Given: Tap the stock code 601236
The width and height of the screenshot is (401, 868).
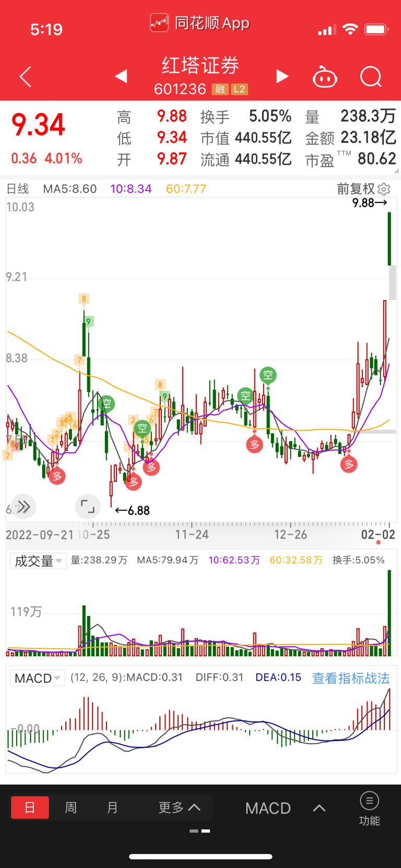Looking at the screenshot, I should coord(180,89).
